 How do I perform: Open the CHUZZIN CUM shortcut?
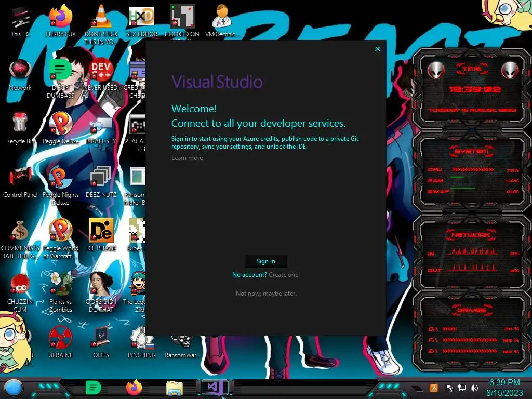coord(20,293)
